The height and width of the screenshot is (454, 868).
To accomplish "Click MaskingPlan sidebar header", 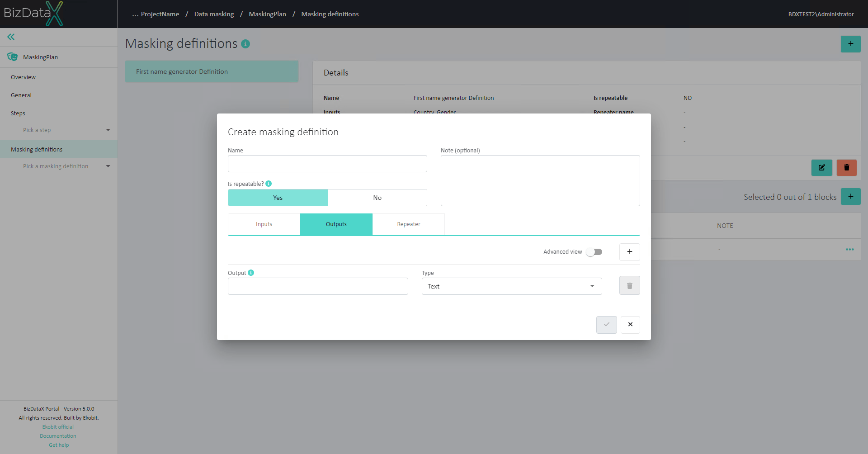I will tap(59, 57).
